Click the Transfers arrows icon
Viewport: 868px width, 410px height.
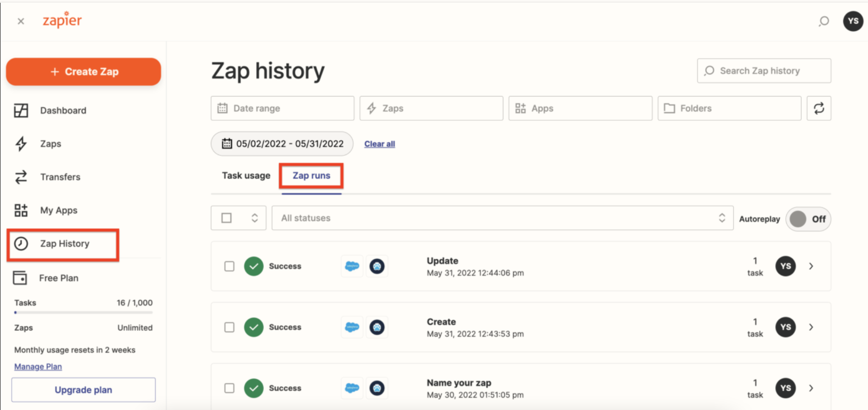21,177
